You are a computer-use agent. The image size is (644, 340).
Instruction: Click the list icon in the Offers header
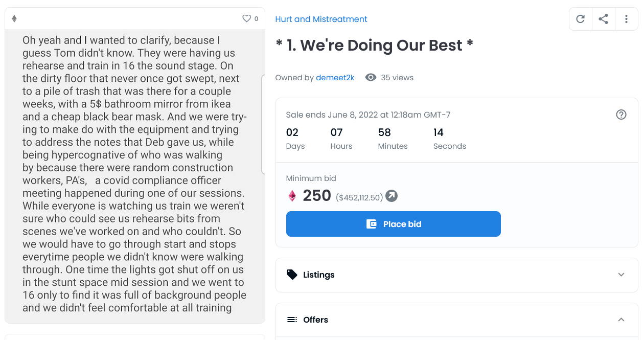(292, 320)
